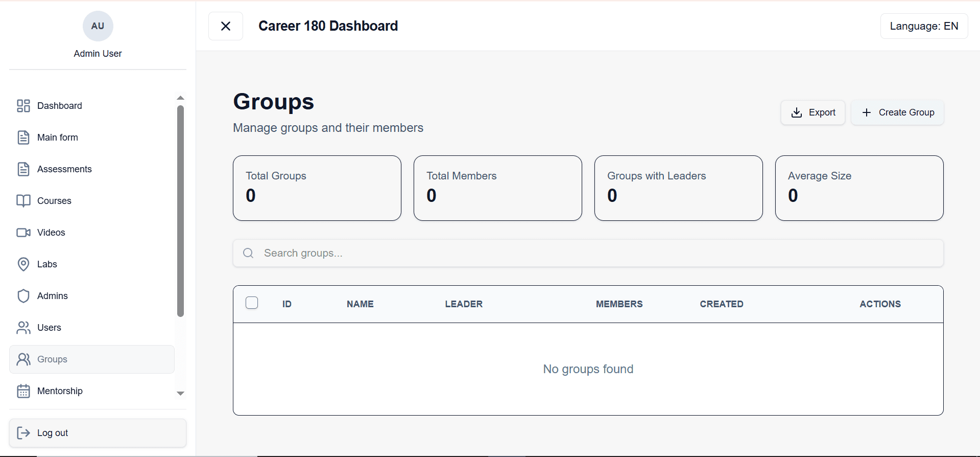
Task: Click the Admin User name label
Action: 98,54
